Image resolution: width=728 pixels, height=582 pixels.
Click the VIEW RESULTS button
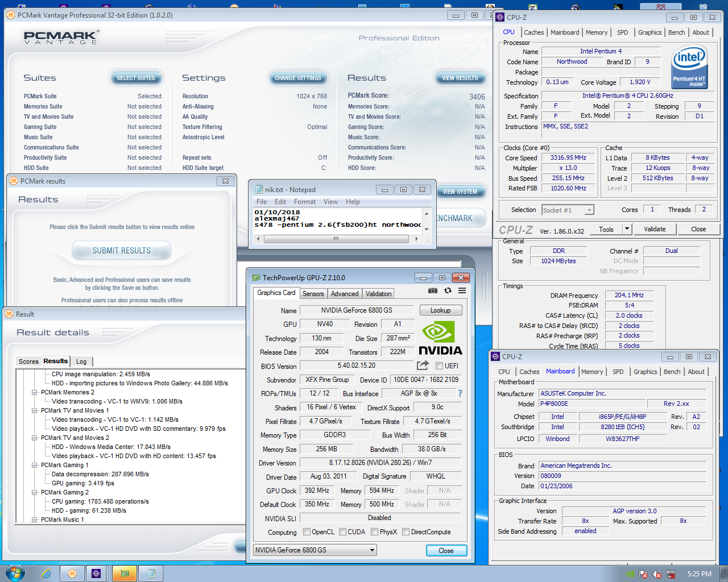[x=460, y=78]
